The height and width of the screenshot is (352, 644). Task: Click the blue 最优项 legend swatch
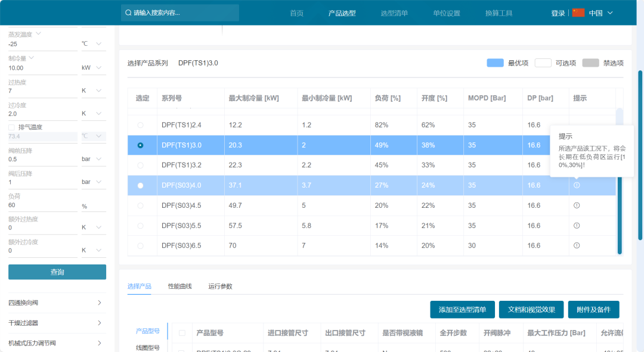pyautogui.click(x=495, y=63)
